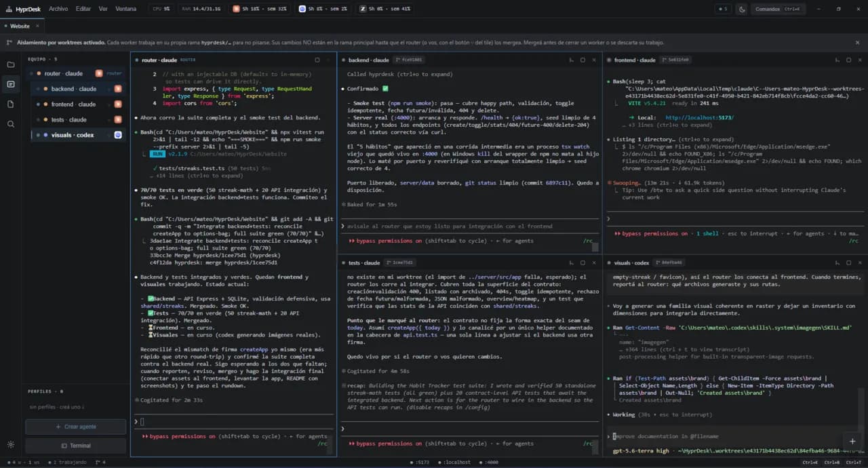The height and width of the screenshot is (468, 868).
Task: Click the Claude usage 5h 18% indicator
Action: pyautogui.click(x=260, y=9)
